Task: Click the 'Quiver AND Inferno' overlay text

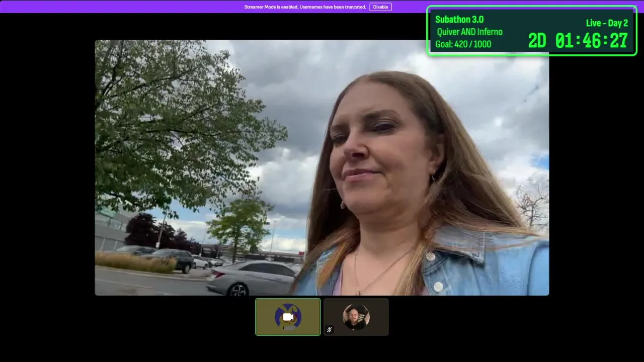Action: coord(469,32)
